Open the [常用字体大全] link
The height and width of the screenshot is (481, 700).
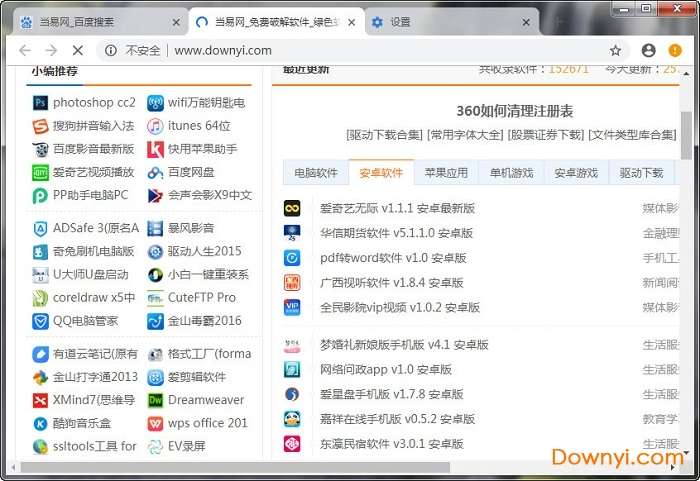coord(465,135)
